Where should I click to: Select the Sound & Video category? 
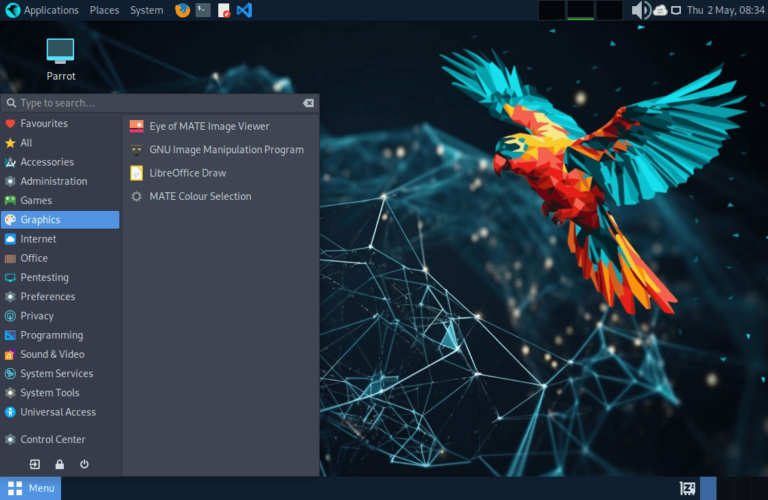coord(60,354)
